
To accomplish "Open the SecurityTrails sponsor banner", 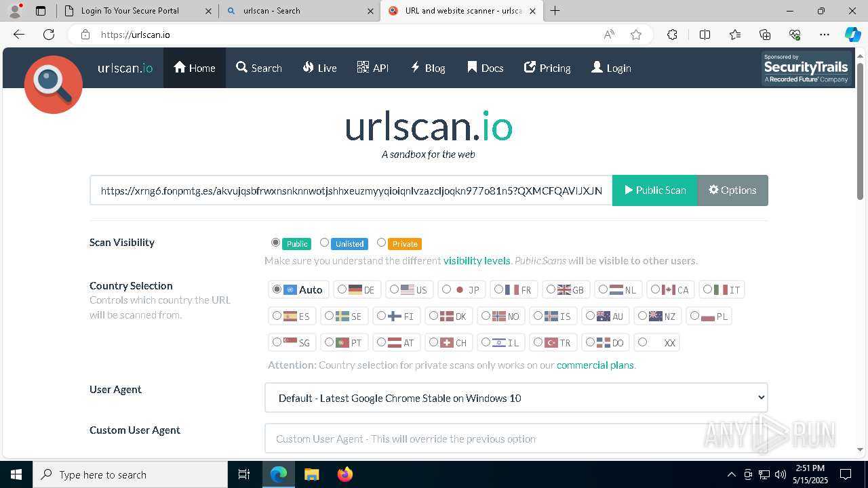I will [x=806, y=68].
